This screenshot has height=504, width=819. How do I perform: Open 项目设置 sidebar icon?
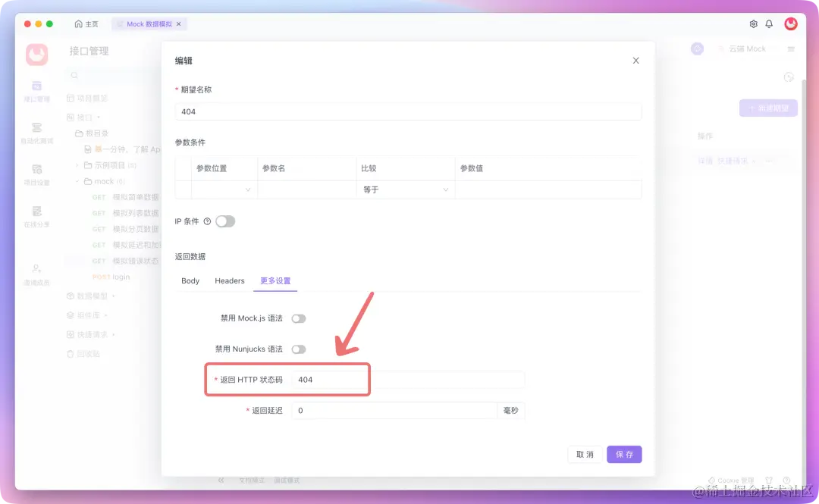(36, 175)
